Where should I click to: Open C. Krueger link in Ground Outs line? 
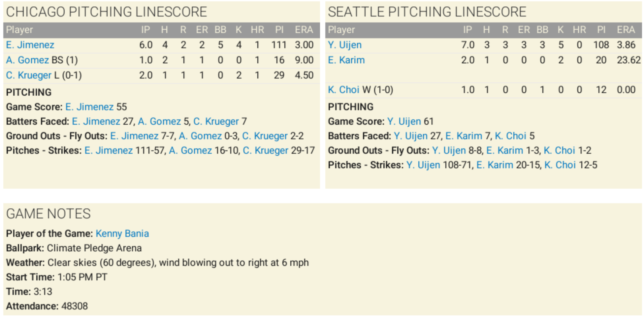point(265,136)
